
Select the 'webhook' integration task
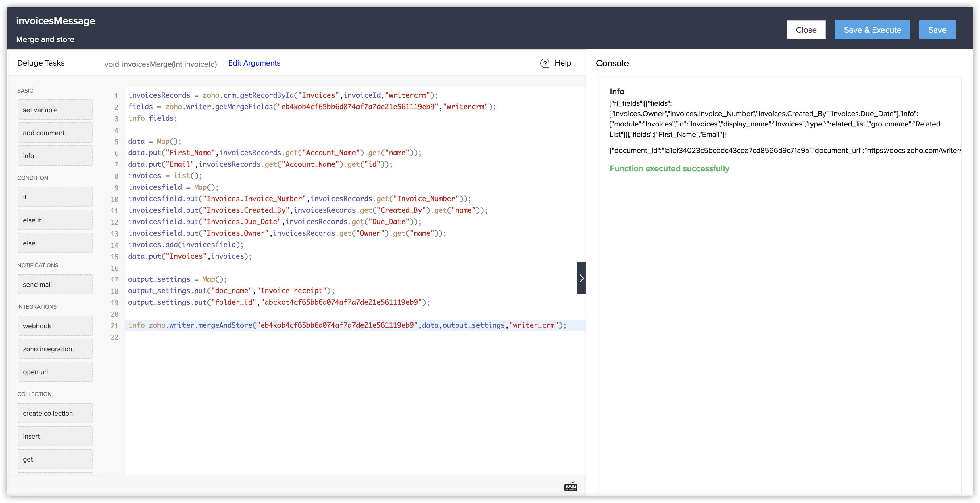coord(55,326)
